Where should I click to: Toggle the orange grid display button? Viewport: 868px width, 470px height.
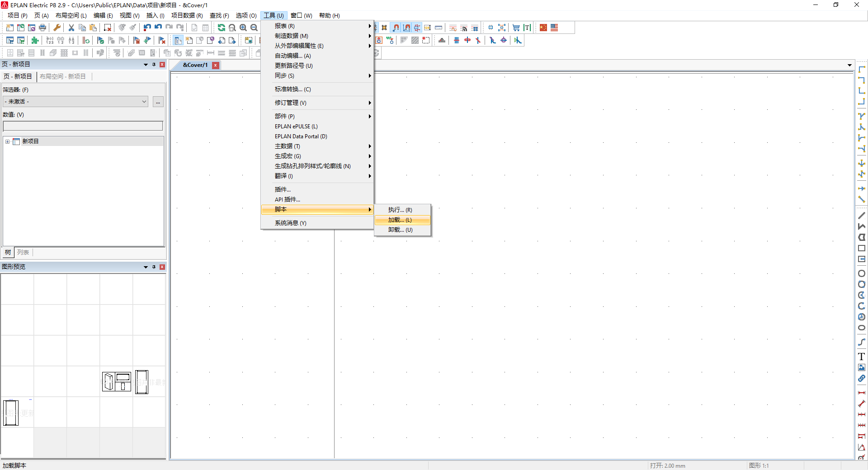pyautogui.click(x=384, y=28)
